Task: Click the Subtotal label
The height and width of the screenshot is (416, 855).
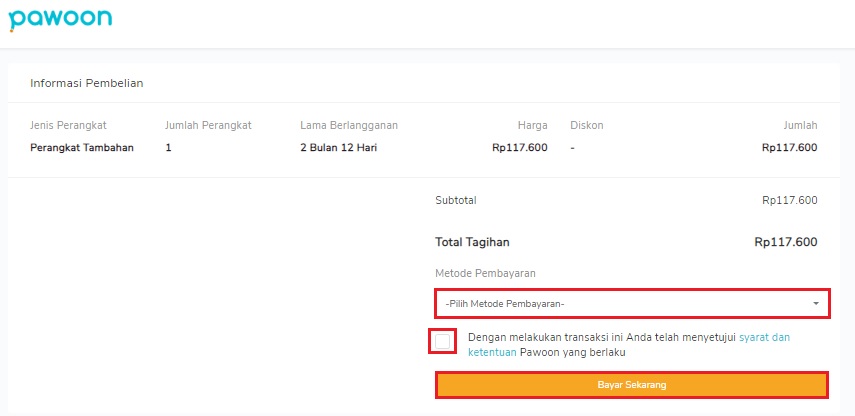Action: (x=456, y=200)
